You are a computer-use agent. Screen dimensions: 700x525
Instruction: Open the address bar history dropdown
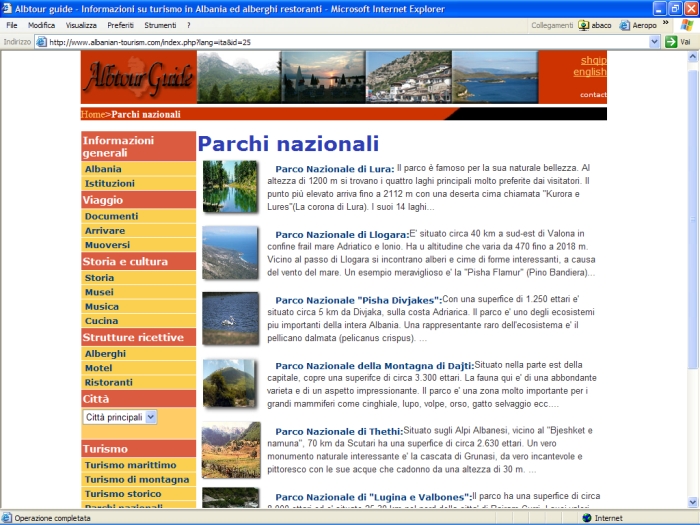click(x=654, y=42)
